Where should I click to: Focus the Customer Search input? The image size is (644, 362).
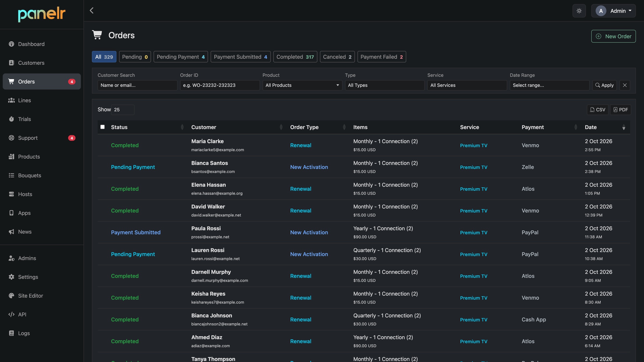pyautogui.click(x=137, y=85)
